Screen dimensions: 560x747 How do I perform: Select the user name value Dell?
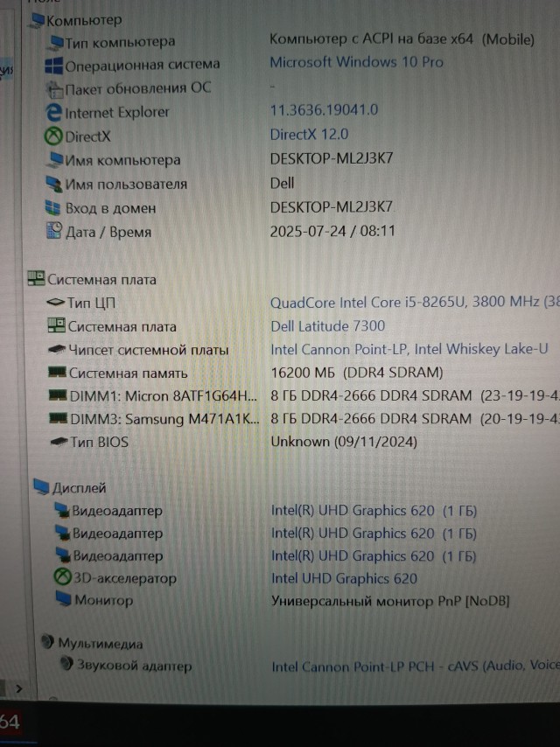pos(282,184)
